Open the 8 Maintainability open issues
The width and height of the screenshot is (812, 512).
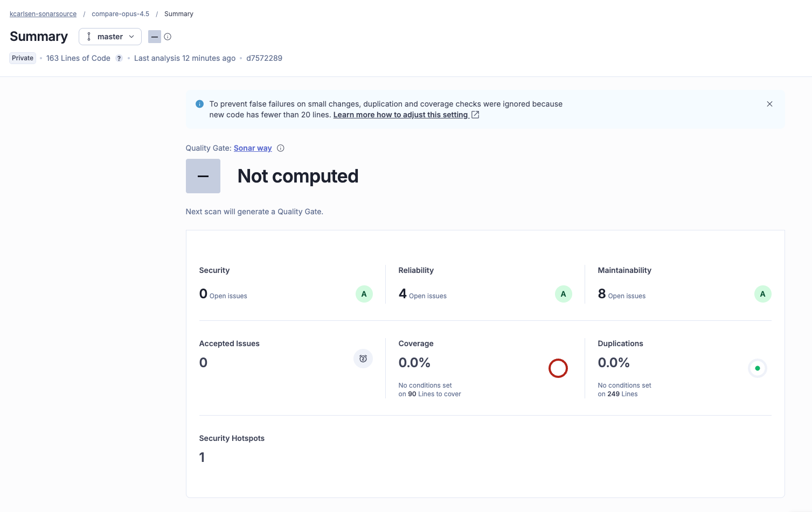click(x=602, y=294)
